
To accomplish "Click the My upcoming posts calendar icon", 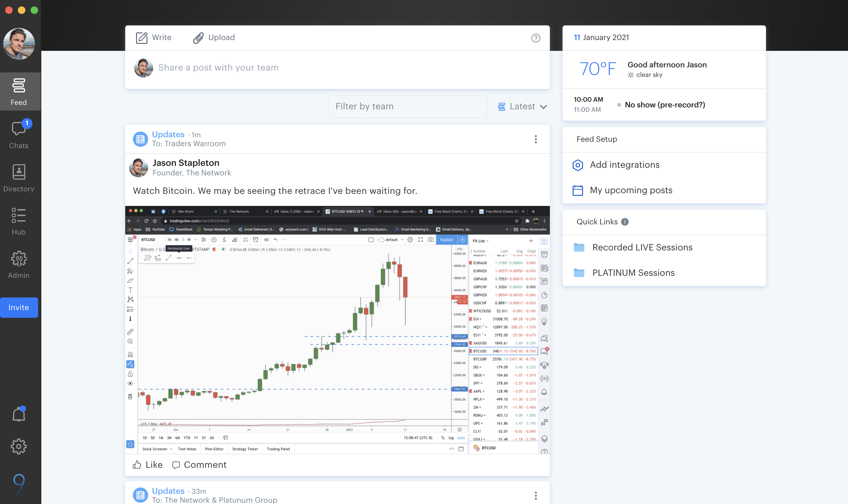I will [577, 190].
